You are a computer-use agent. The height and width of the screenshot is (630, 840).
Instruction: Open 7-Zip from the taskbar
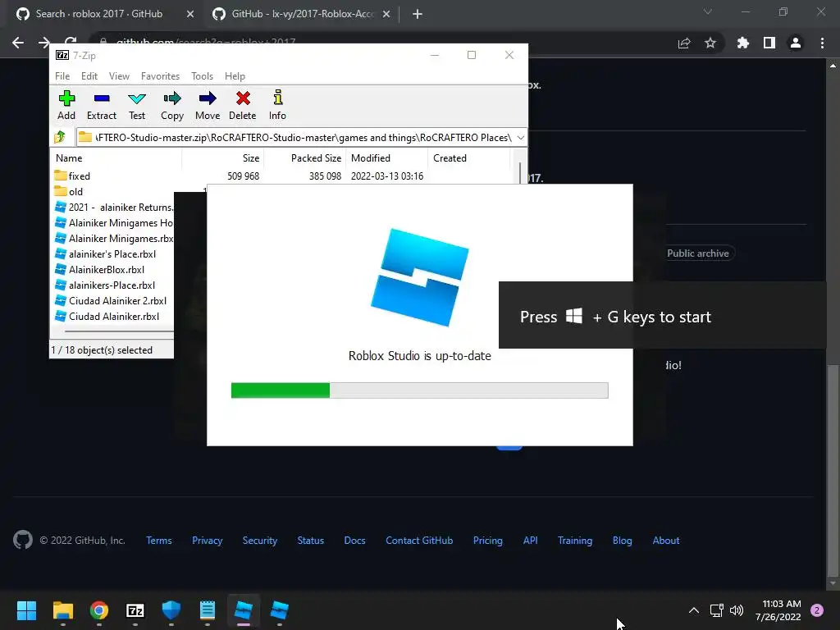click(x=135, y=610)
